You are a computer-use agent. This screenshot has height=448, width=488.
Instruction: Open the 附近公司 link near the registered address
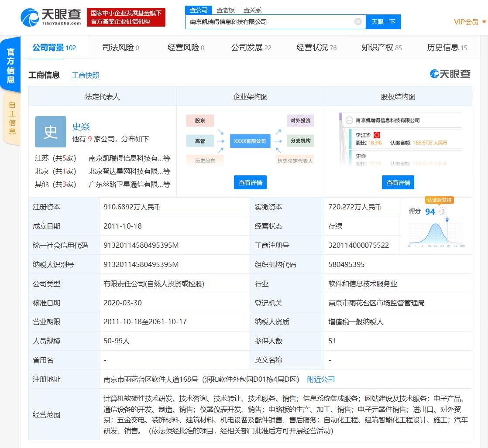pyautogui.click(x=321, y=379)
